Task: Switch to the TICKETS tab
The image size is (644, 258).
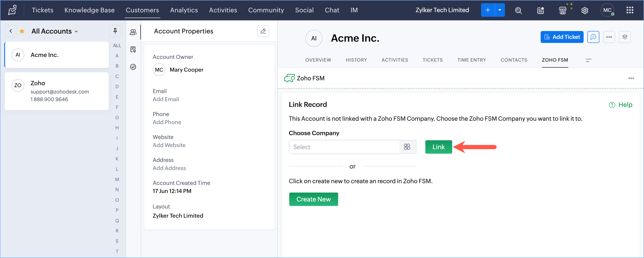Action: point(433,60)
